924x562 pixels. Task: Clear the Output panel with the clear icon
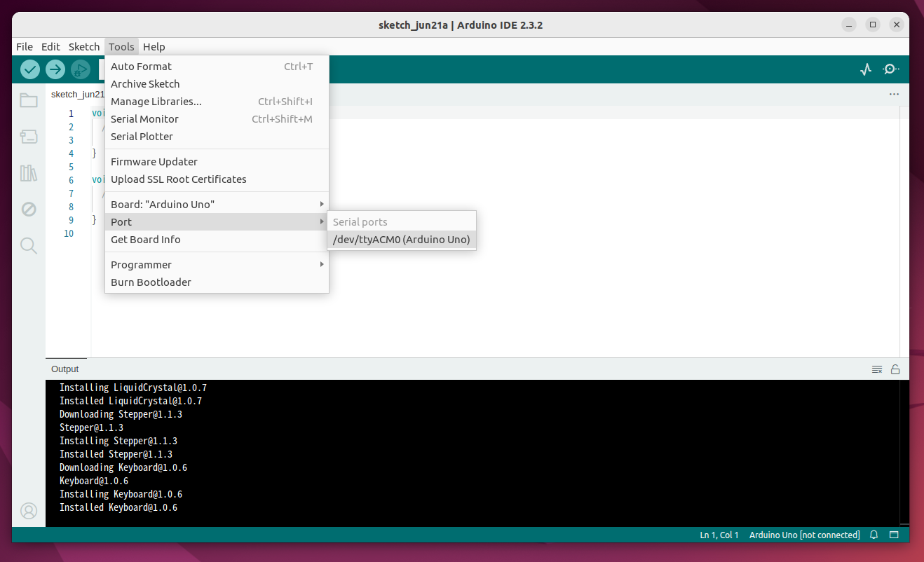point(876,369)
